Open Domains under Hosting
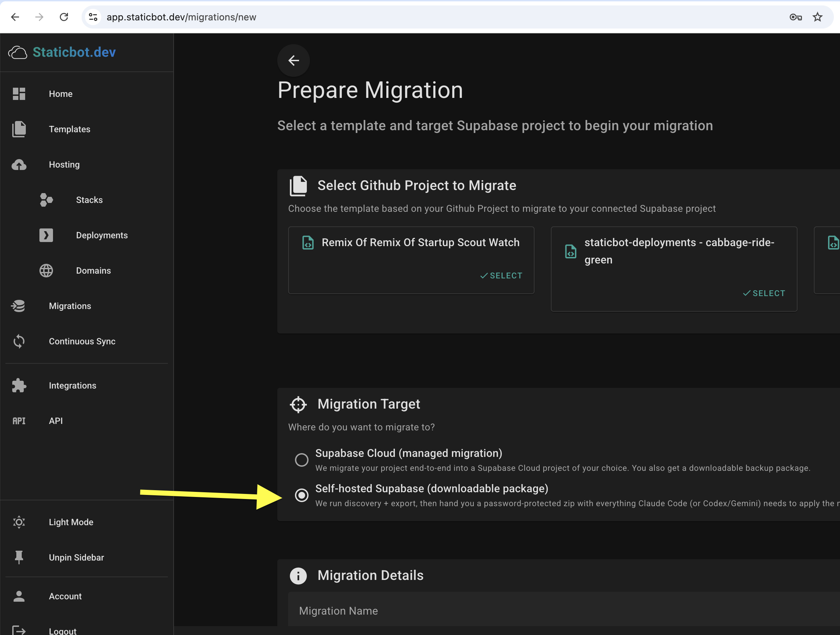 tap(93, 270)
